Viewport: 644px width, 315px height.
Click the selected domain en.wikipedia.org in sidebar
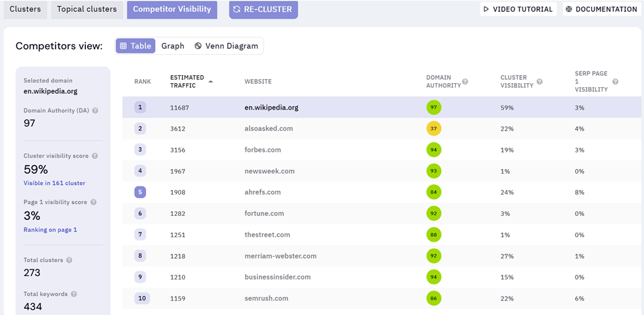point(50,91)
